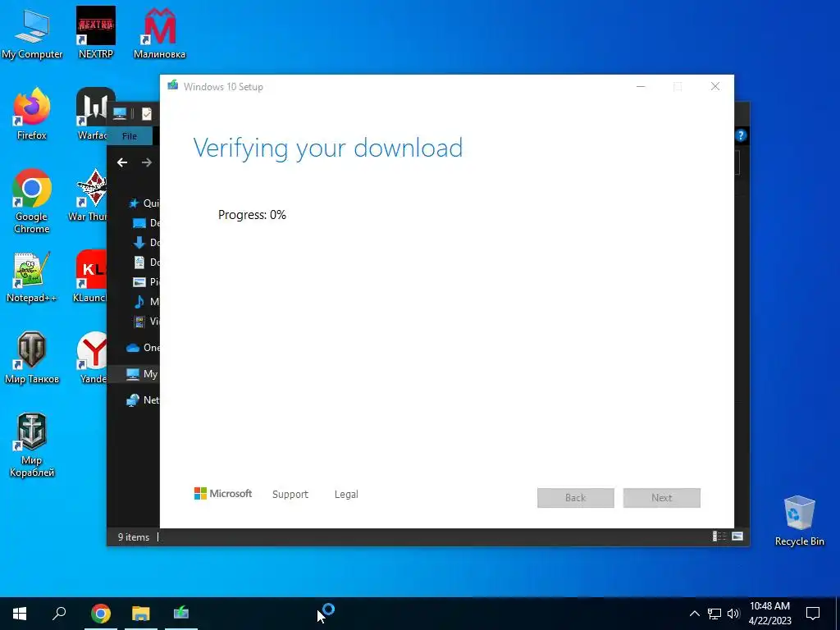Select the War Thunder desktop icon

click(88, 195)
